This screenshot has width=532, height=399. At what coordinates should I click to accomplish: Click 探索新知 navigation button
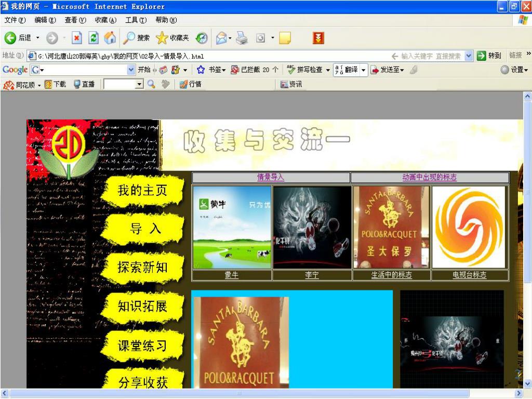(x=142, y=268)
